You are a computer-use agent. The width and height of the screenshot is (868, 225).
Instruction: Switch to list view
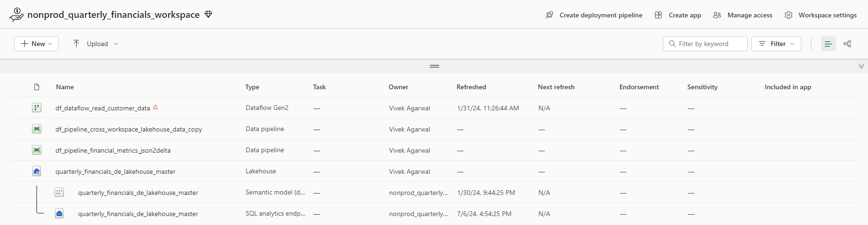(x=828, y=44)
